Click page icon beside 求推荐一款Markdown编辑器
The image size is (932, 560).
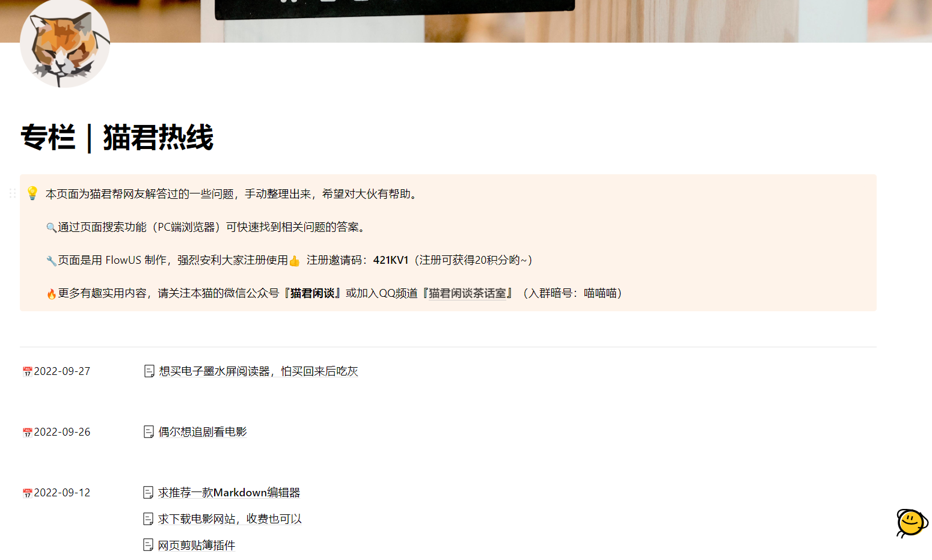point(149,493)
